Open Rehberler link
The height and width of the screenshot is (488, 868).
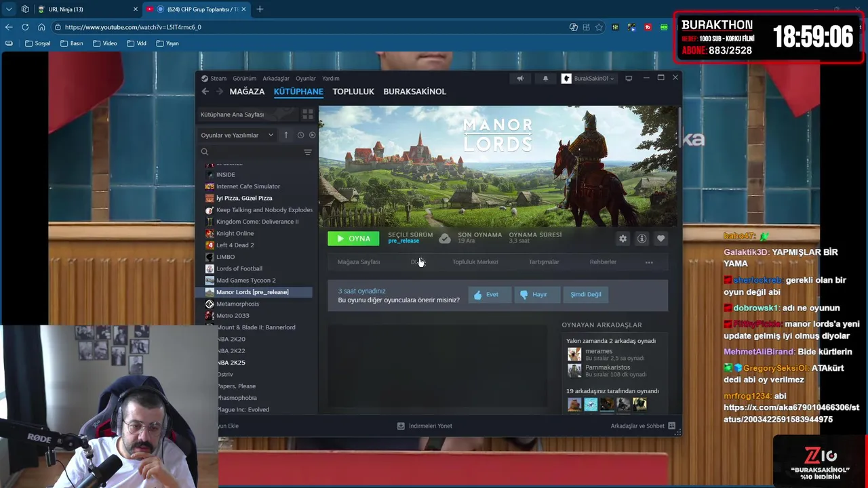tap(603, 262)
